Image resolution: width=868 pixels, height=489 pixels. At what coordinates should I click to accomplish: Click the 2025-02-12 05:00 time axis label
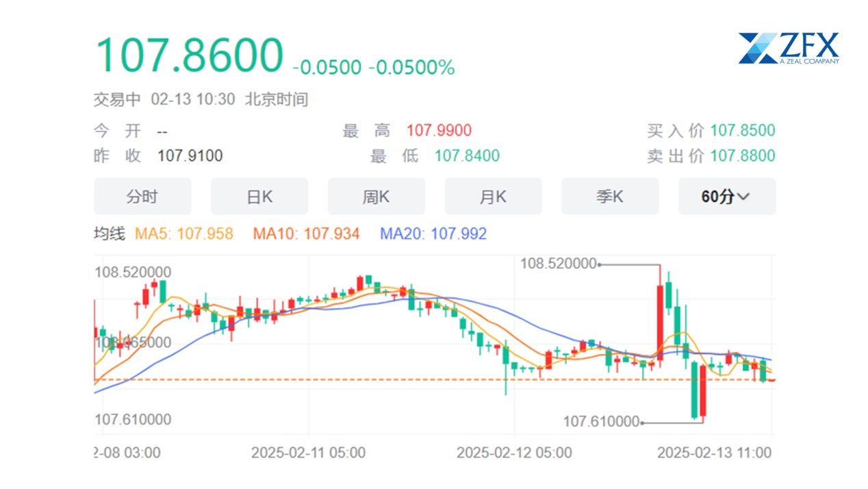click(513, 453)
